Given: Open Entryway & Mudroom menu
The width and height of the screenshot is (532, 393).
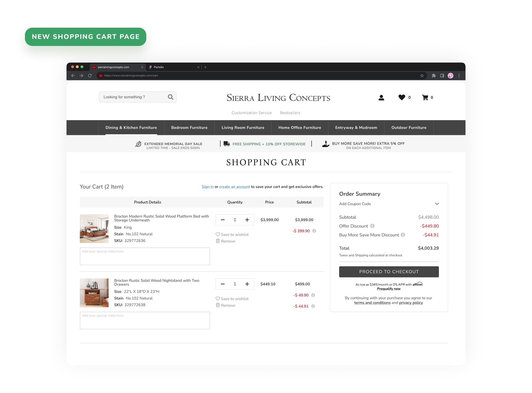Looking at the screenshot, I should coord(356,128).
